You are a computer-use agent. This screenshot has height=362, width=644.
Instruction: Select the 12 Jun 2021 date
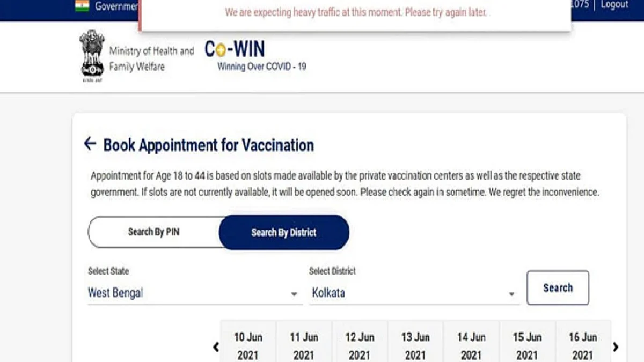point(360,345)
